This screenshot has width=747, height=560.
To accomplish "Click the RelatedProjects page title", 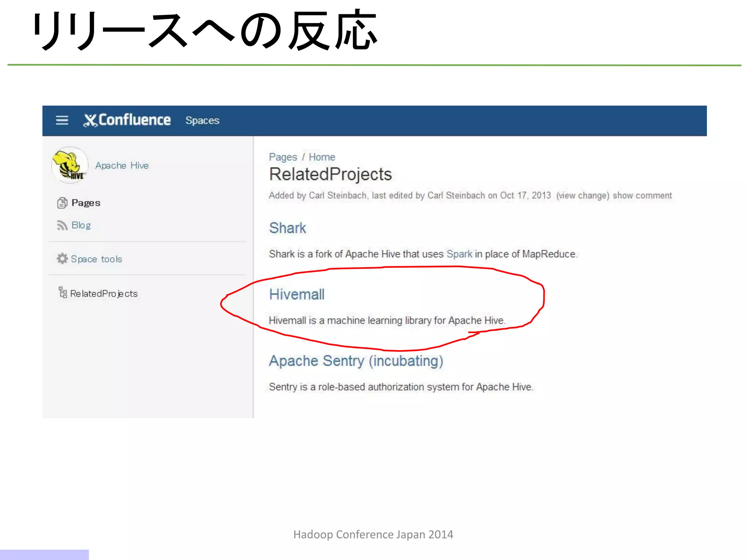I will [x=330, y=174].
